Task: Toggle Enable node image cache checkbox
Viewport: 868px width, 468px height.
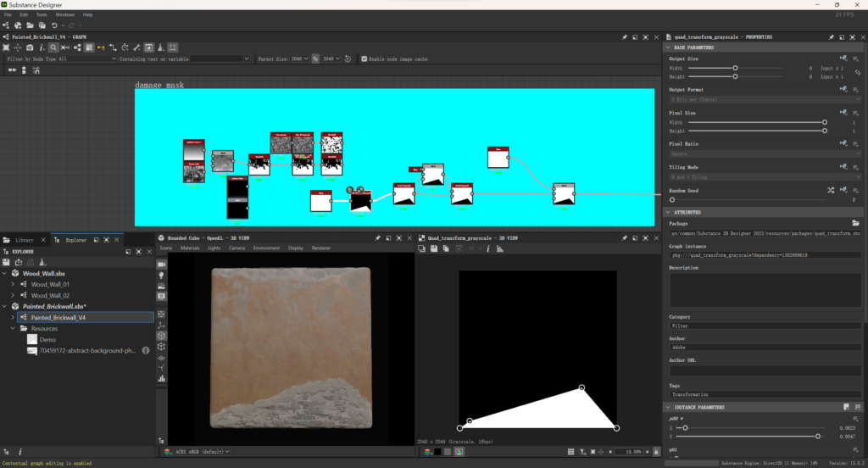Action: (x=364, y=58)
